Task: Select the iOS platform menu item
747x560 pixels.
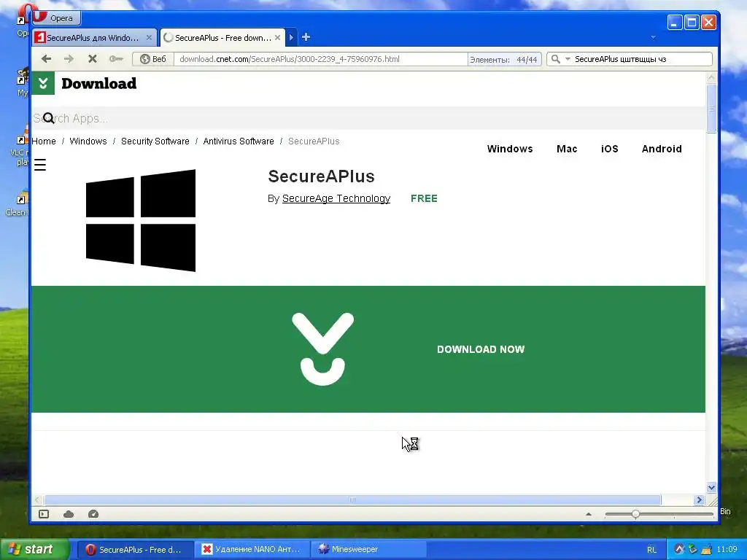Action: (609, 149)
